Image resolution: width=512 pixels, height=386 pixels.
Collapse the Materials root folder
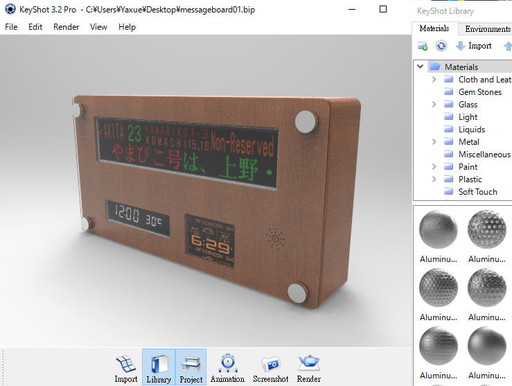pos(420,67)
